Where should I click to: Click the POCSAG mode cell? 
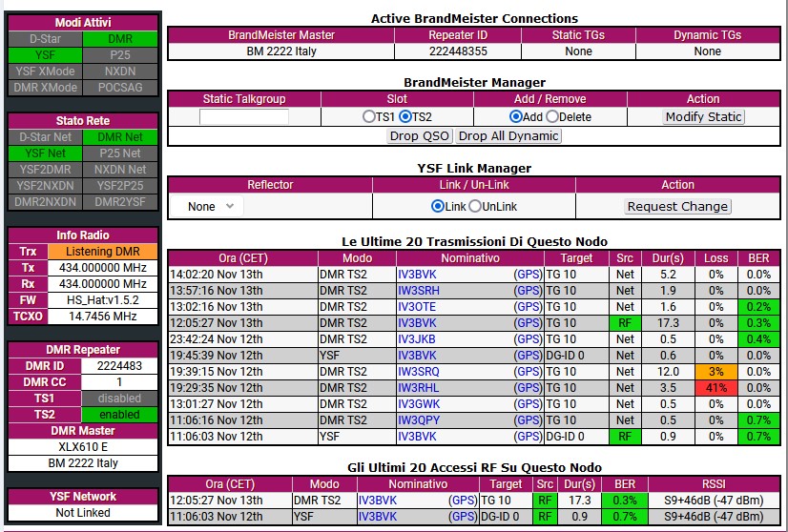pos(120,88)
